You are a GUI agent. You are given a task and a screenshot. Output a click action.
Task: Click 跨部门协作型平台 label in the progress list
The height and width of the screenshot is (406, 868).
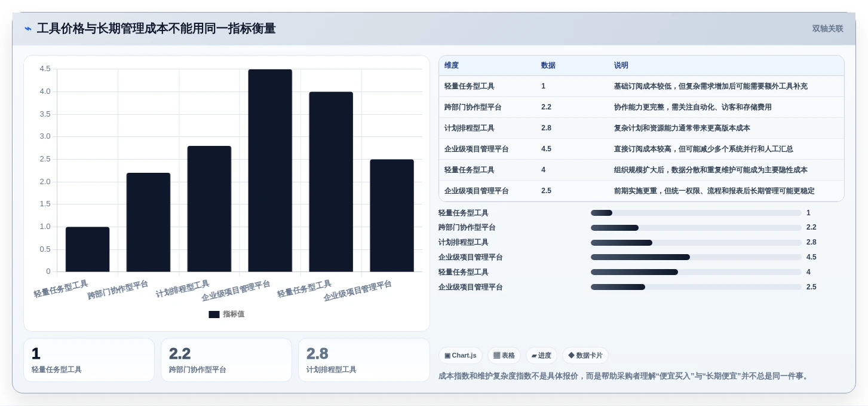[467, 227]
